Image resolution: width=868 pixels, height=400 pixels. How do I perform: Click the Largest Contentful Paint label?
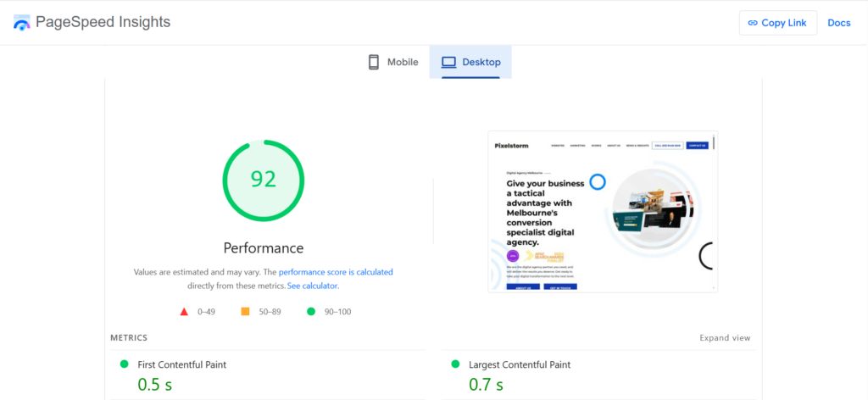point(520,364)
